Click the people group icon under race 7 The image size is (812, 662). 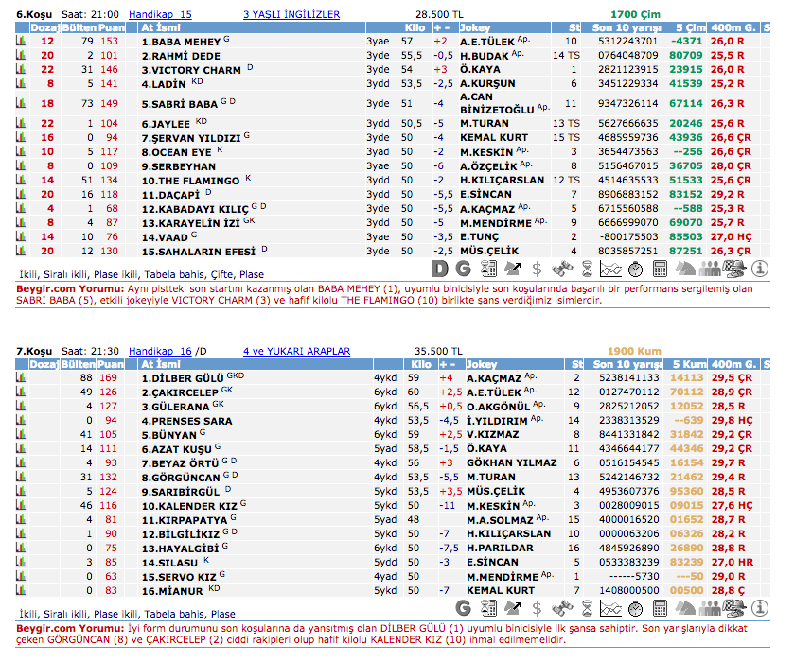[710, 608]
